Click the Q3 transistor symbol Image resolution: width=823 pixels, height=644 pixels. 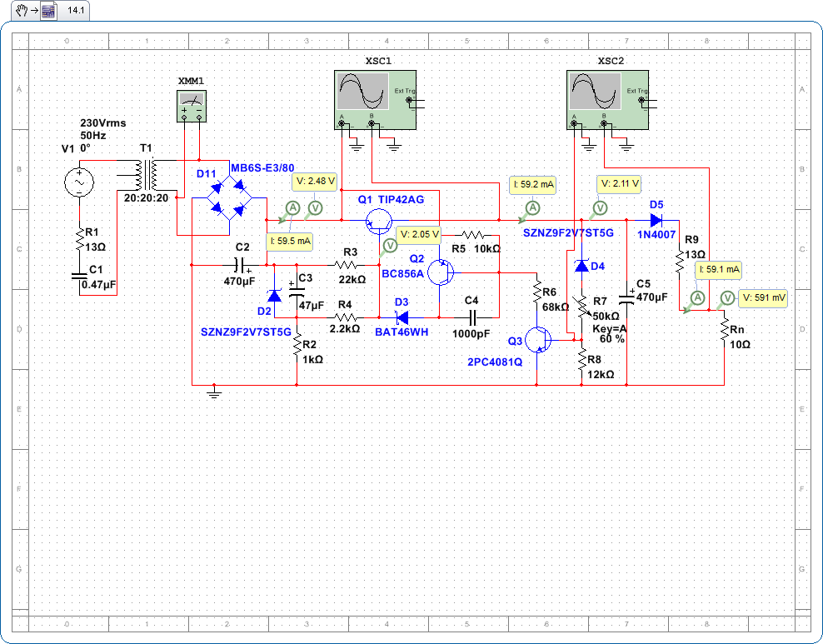coord(537,340)
